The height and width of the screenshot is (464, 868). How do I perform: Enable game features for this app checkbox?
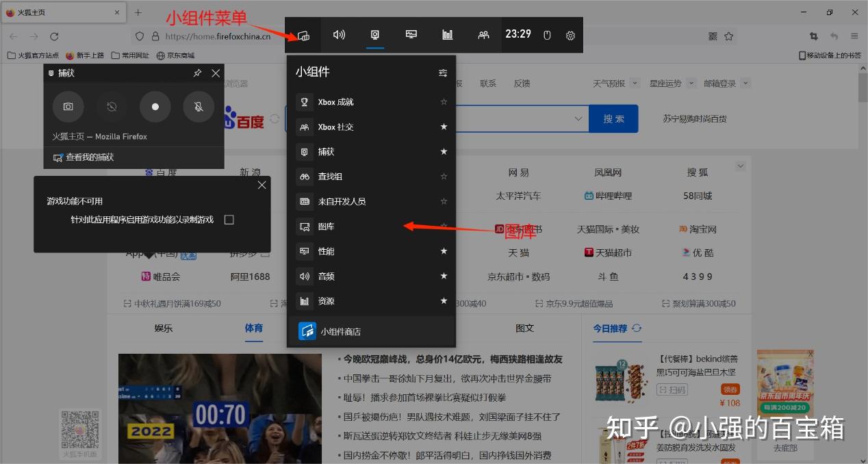(x=229, y=220)
